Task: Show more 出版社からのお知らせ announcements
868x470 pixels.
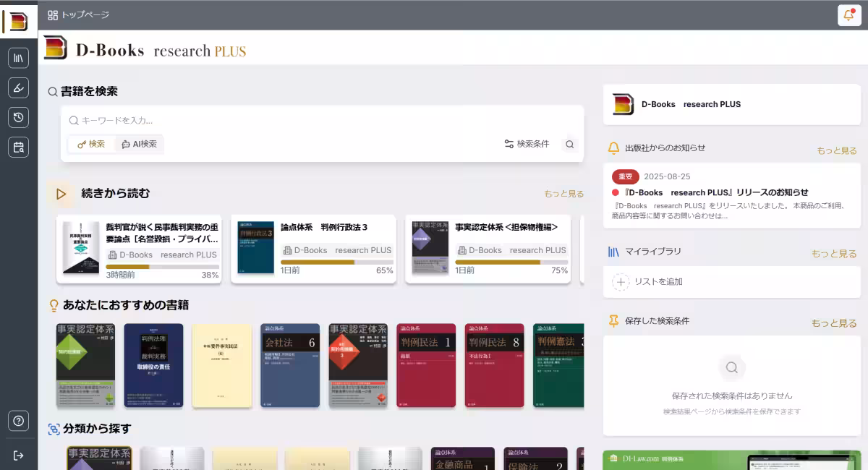Action: tap(837, 150)
